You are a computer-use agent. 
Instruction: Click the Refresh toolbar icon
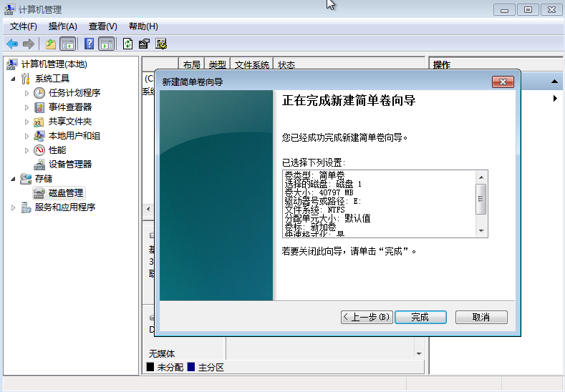point(128,44)
